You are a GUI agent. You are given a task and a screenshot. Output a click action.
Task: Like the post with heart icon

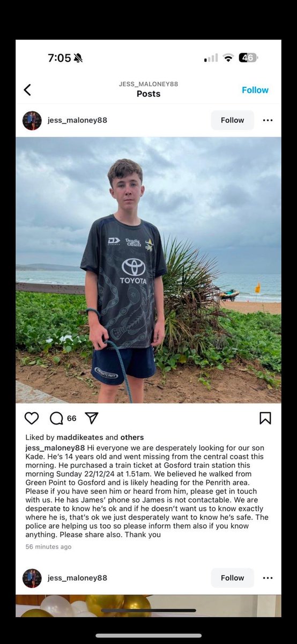[32, 418]
